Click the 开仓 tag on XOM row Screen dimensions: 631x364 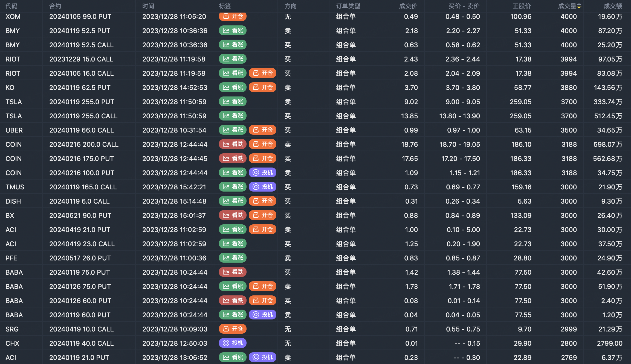pyautogui.click(x=233, y=16)
